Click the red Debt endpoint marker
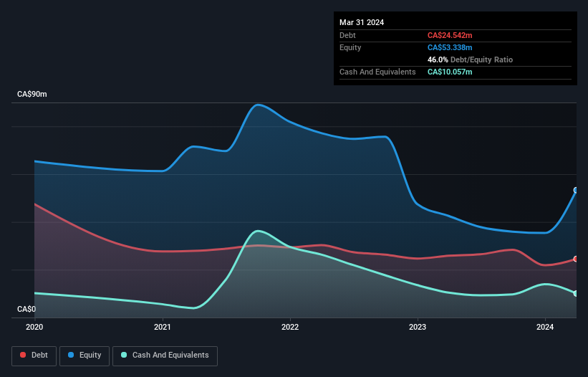 (x=576, y=259)
